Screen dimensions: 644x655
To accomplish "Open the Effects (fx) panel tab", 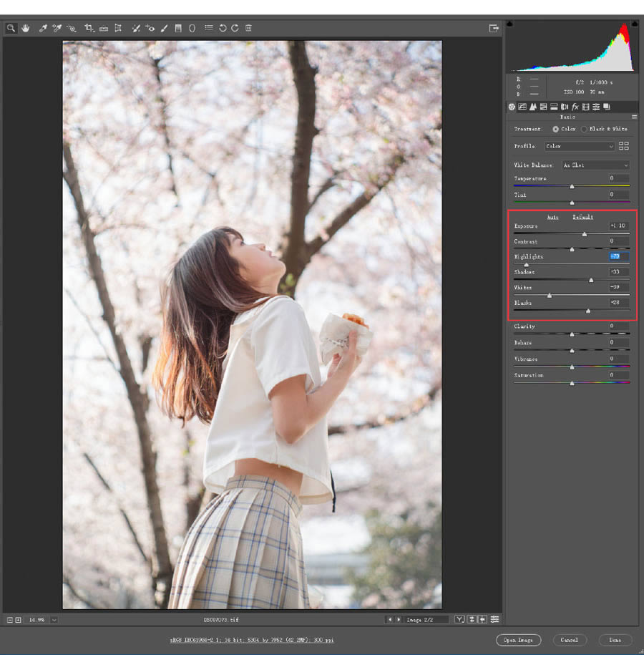I will (575, 107).
